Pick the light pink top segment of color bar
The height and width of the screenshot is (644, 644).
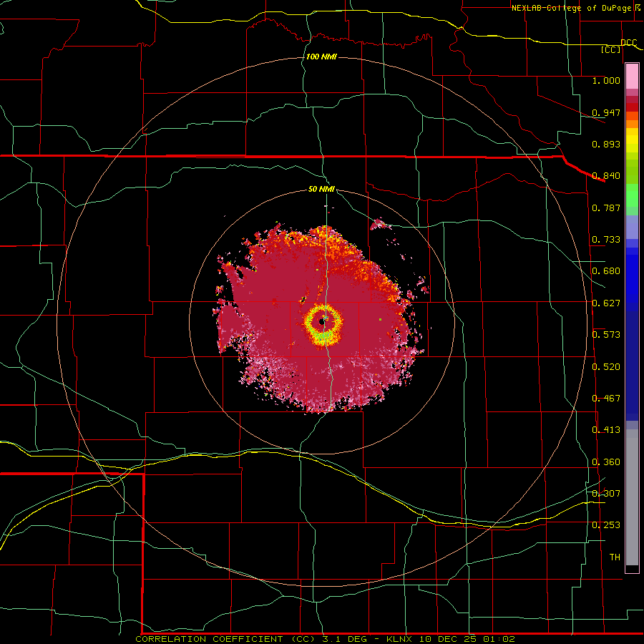632,77
